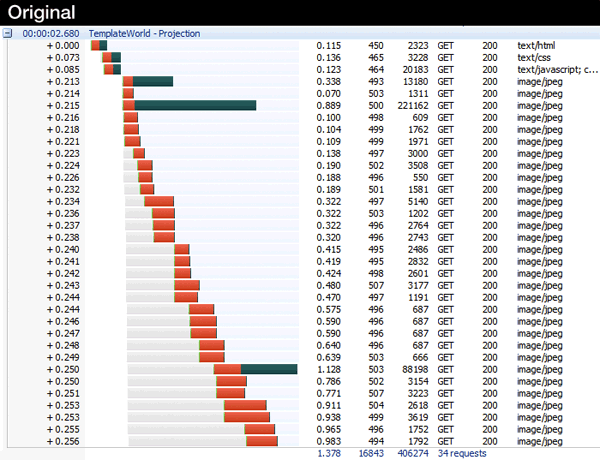Select the +0.255 request offset
Screen dimensions: 600x460
click(63, 429)
